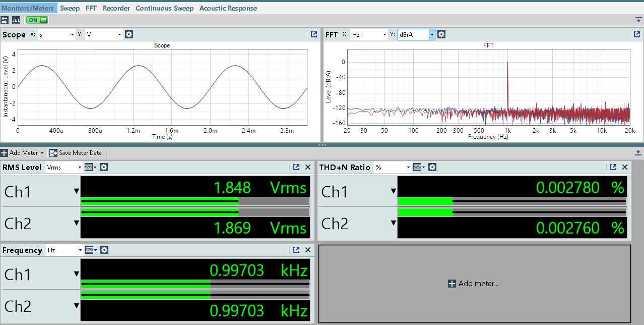Open the Acoustic Response tab

[228, 8]
